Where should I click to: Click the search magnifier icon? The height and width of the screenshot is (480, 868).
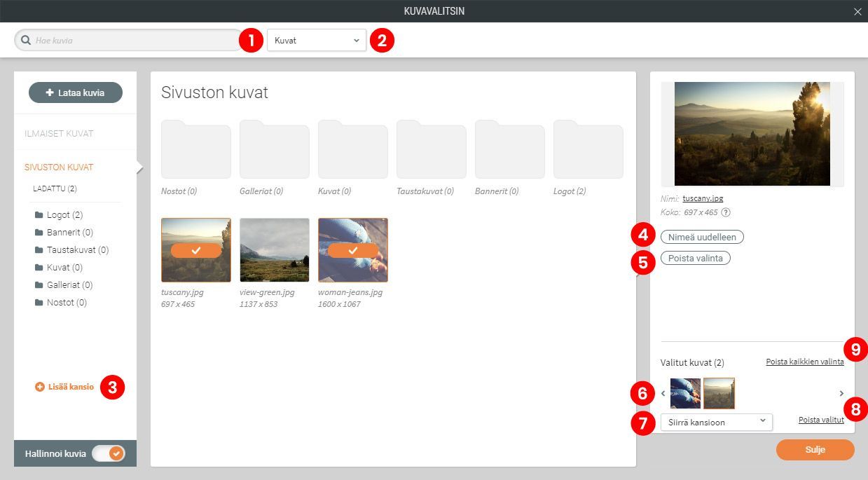pos(26,41)
